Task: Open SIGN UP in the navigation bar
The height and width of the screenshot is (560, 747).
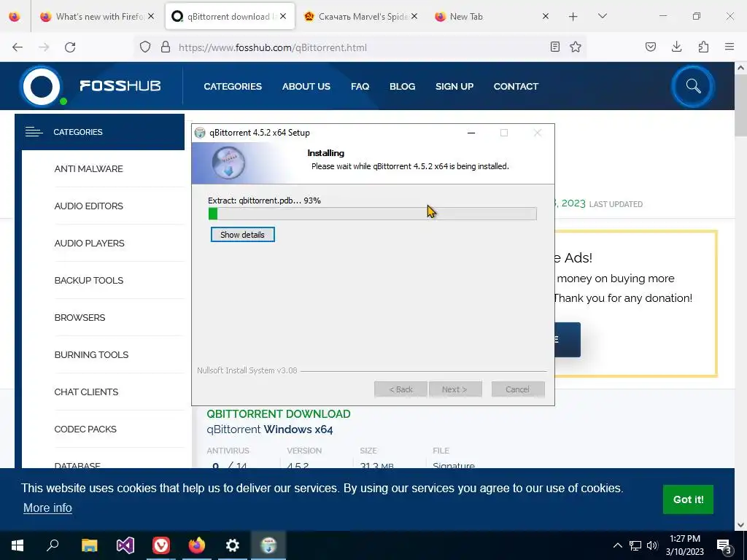Action: coord(454,87)
